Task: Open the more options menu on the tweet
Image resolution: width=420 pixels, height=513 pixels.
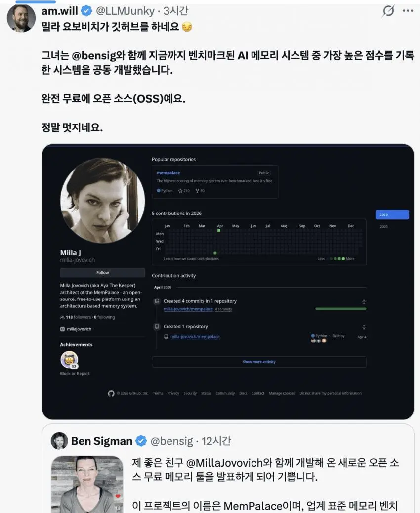Action: click(x=409, y=11)
